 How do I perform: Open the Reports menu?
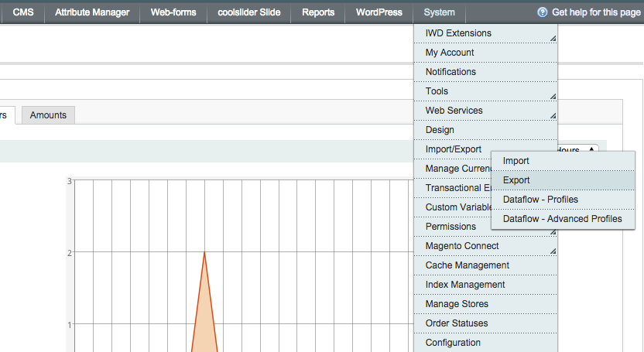[x=318, y=12]
